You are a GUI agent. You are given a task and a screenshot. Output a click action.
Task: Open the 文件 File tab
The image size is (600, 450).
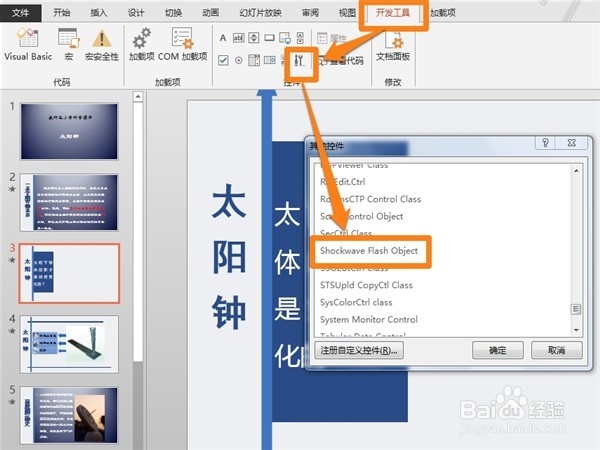[20, 13]
